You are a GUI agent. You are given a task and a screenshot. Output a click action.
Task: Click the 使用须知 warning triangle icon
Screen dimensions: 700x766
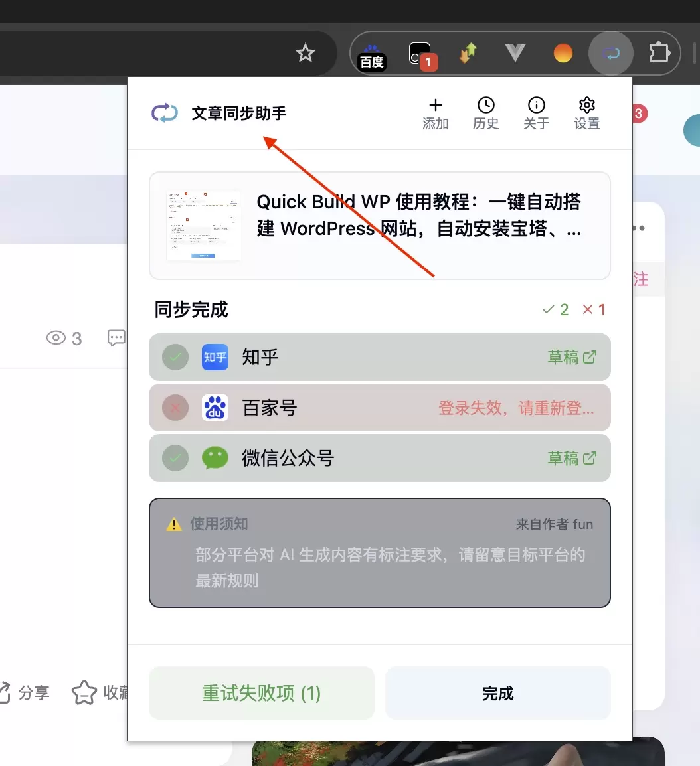coord(173,524)
